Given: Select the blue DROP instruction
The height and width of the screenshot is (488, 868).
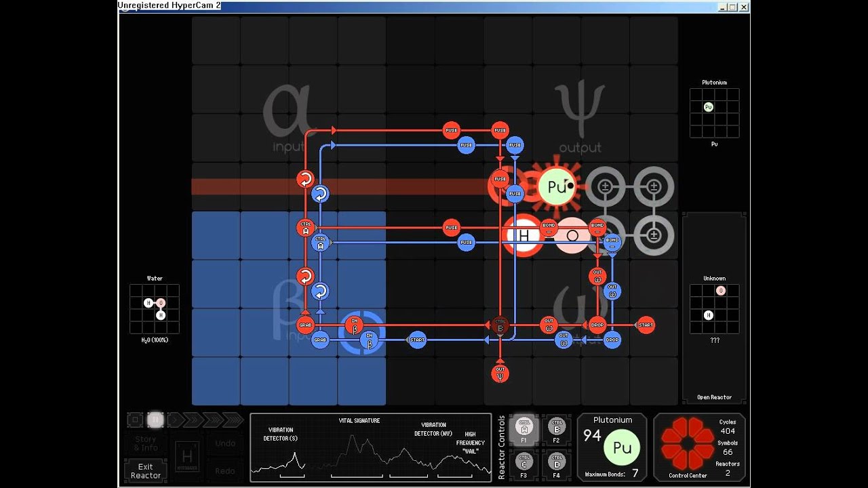Looking at the screenshot, I should (612, 340).
